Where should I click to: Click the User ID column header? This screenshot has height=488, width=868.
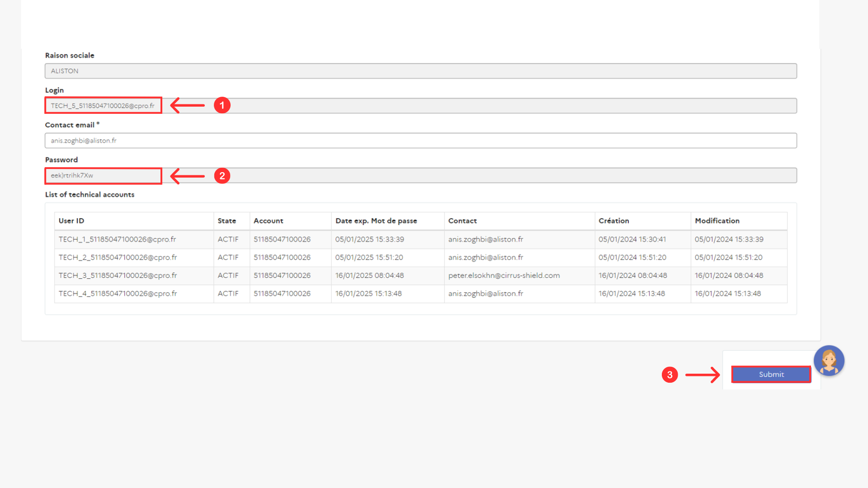point(71,221)
